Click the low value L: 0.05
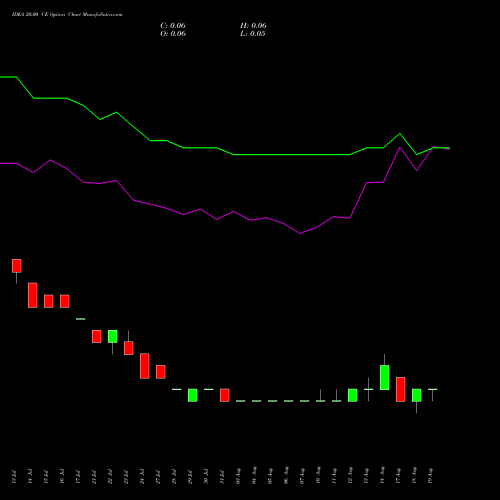500x500 pixels. [x=253, y=34]
